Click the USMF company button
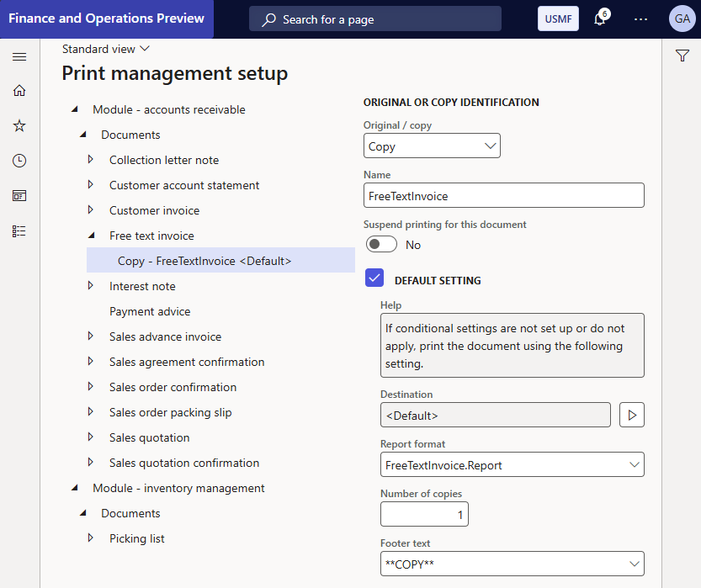701x588 pixels. point(558,19)
